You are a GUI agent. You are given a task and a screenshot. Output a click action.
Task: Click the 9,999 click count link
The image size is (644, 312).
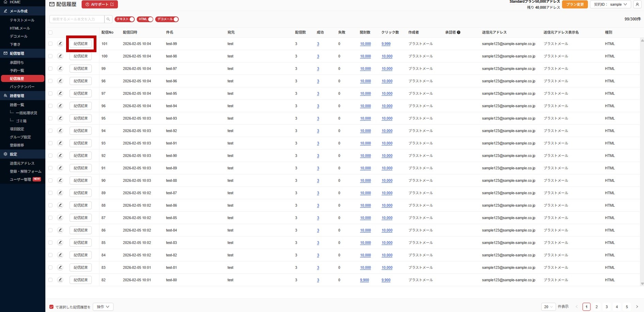click(386, 44)
